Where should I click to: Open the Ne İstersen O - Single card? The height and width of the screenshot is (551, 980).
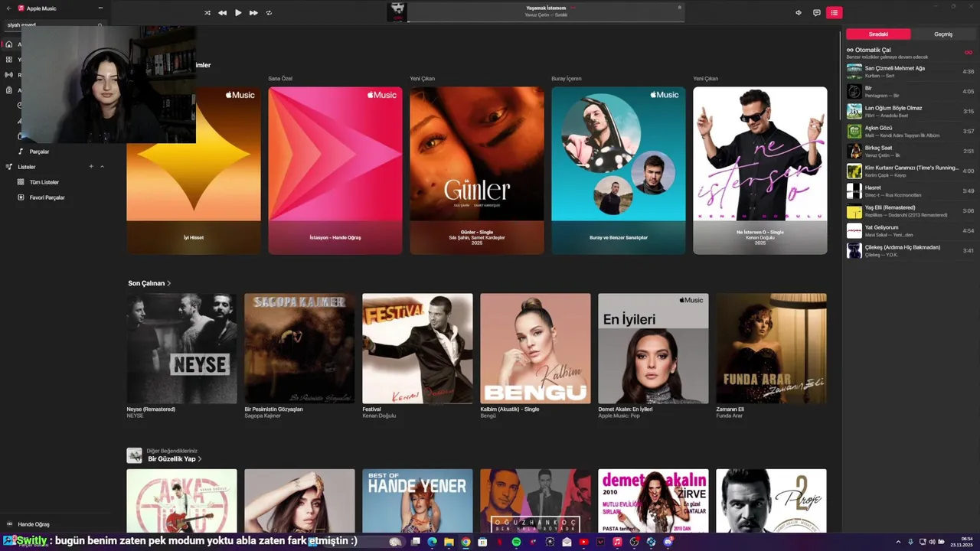pos(760,171)
